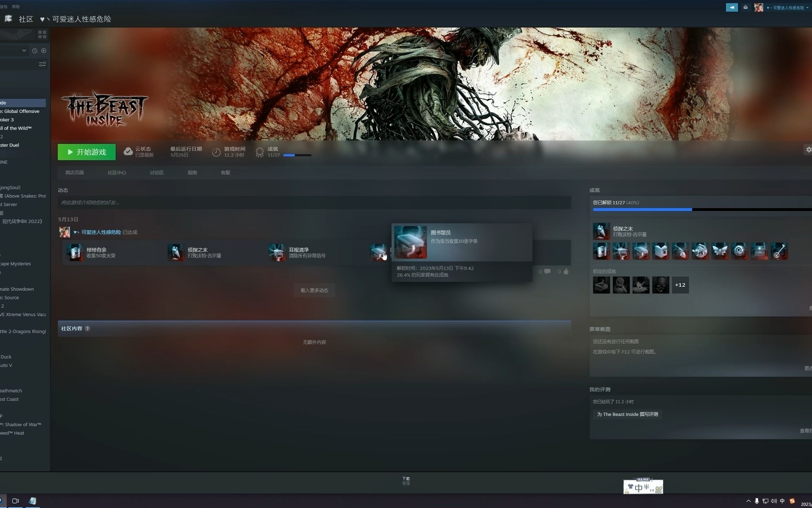Click the microphone icon in system tray
Screen dimensions: 812x508
[757, 501]
